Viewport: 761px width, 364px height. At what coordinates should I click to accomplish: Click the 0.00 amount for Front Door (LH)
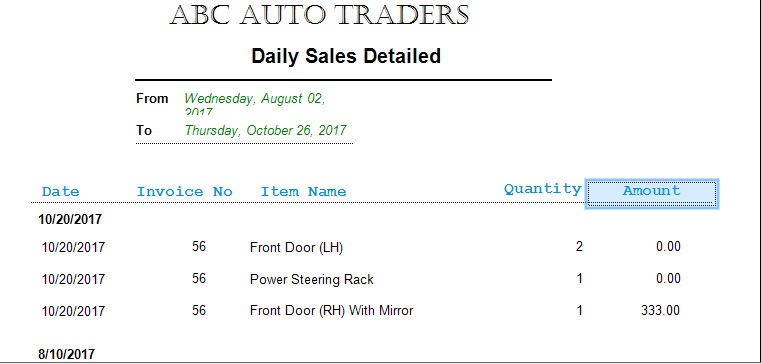point(668,247)
